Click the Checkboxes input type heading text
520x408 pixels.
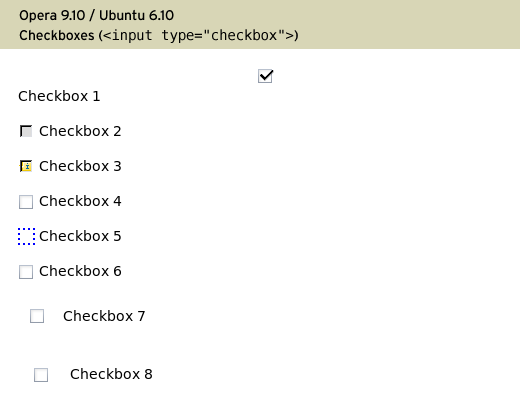coord(159,35)
